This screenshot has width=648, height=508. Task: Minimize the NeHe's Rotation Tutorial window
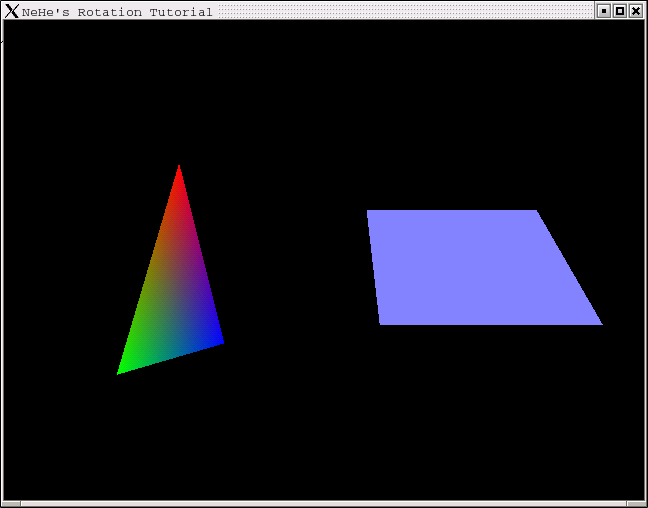click(x=604, y=11)
